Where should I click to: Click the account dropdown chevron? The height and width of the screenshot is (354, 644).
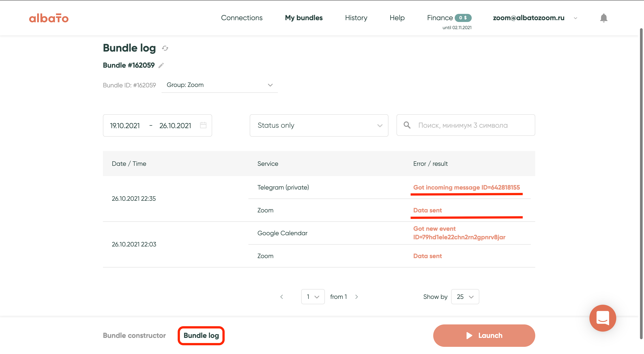tap(575, 18)
